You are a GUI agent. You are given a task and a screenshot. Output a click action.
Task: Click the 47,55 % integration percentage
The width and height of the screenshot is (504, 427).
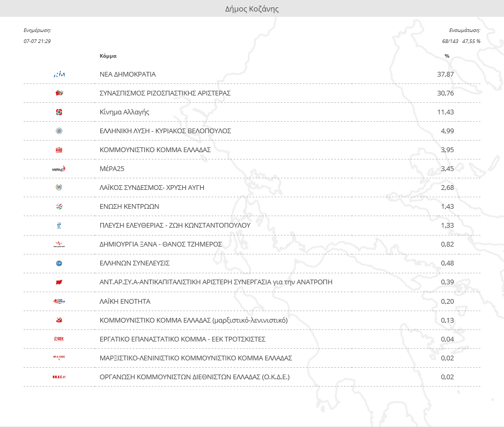pos(471,41)
